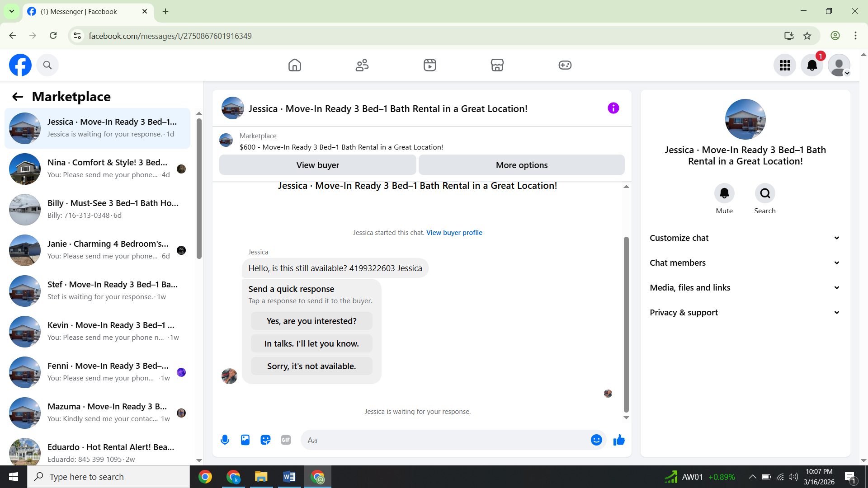The image size is (868, 488).
Task: Open the Facebook Home tab
Action: pyautogui.click(x=295, y=65)
